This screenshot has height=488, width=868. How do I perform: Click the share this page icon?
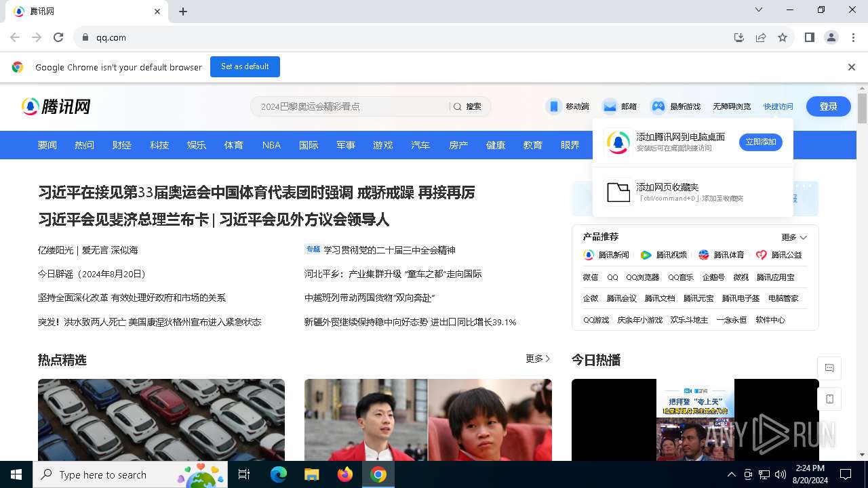tap(761, 37)
